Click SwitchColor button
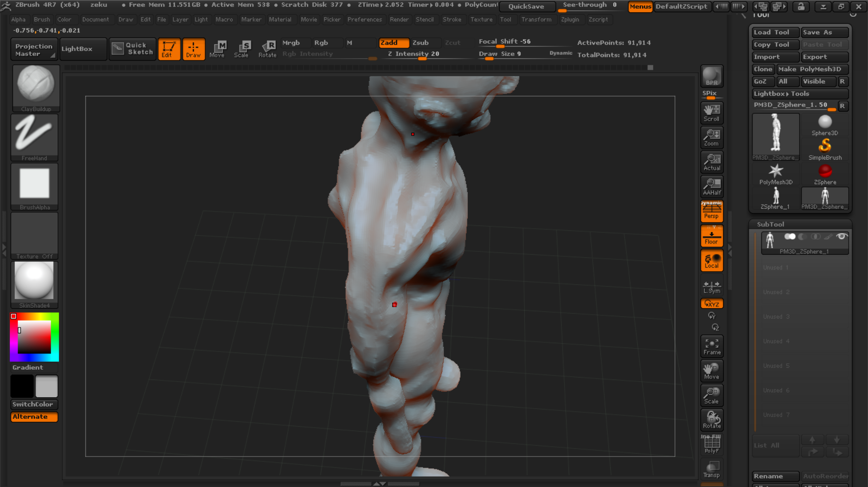 click(x=34, y=405)
